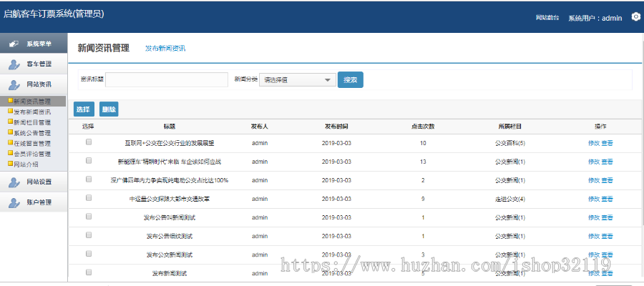Screen dimensions: 644x286
Task: Click the 系统菜单 header icon
Action: click(x=14, y=44)
